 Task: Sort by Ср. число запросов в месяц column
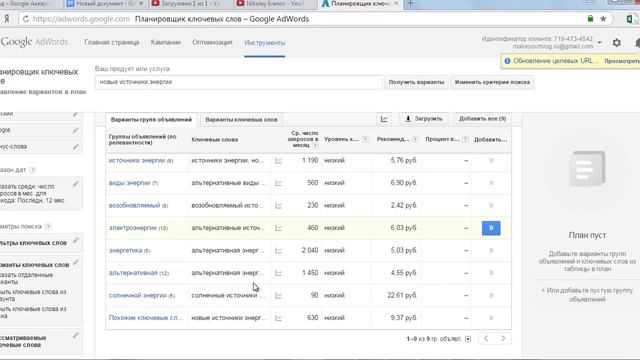[302, 139]
